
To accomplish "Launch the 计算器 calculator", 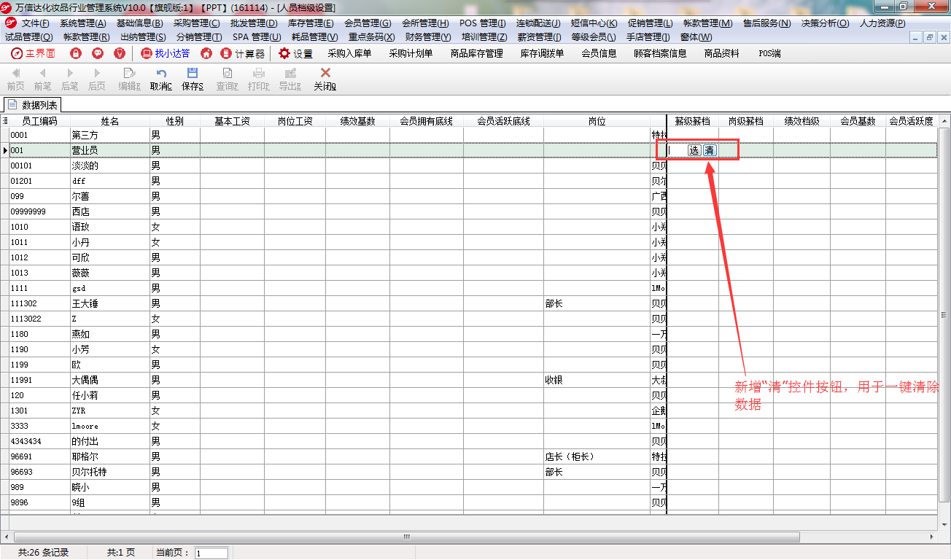I will [242, 53].
